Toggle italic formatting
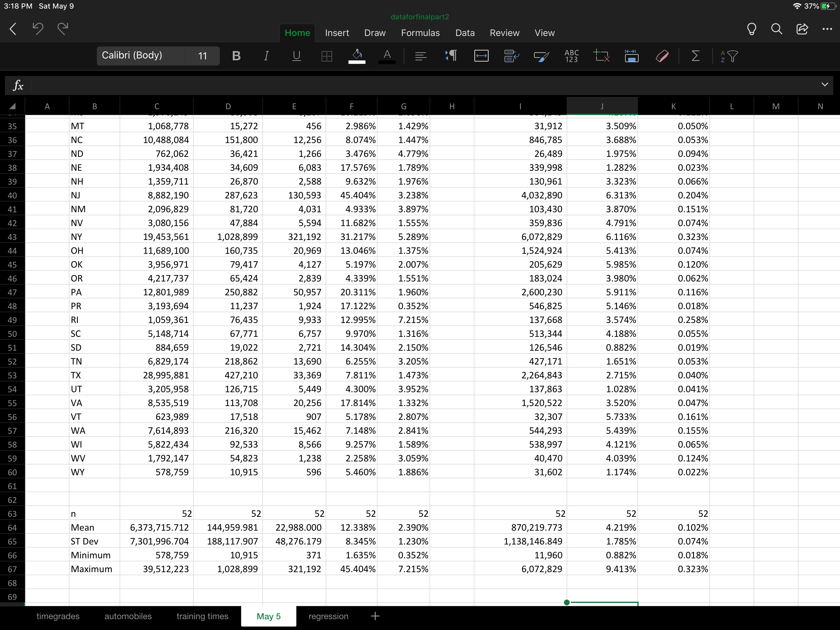 click(266, 56)
